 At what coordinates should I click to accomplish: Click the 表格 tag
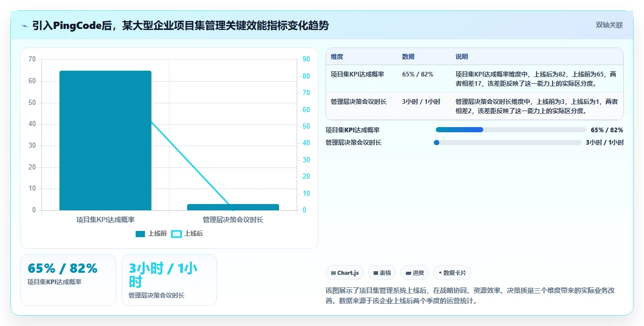(x=382, y=273)
